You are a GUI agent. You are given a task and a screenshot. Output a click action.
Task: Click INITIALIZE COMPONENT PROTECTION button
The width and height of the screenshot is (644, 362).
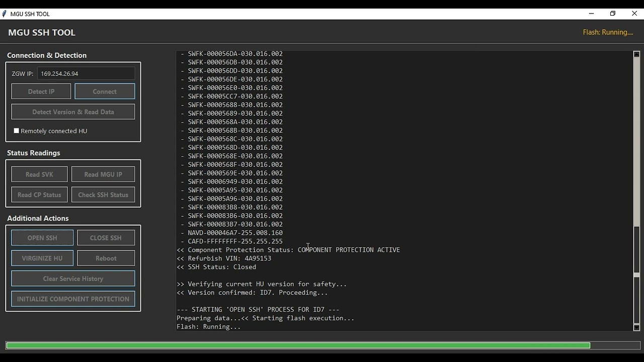73,299
